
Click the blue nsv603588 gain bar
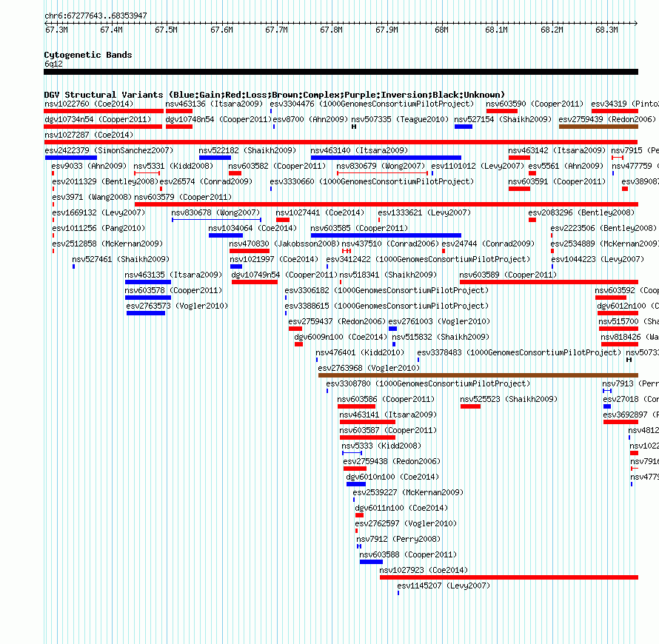tap(371, 562)
